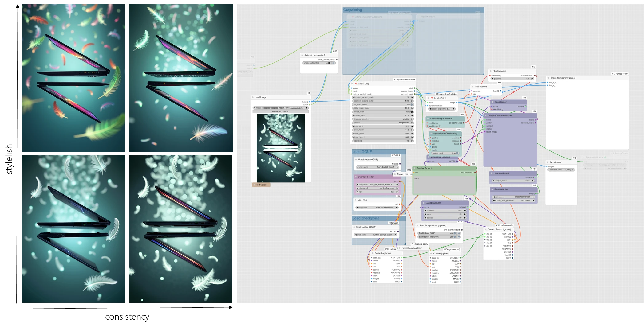Click the Load GGUF group title
The width and height of the screenshot is (644, 327).
[362, 152]
